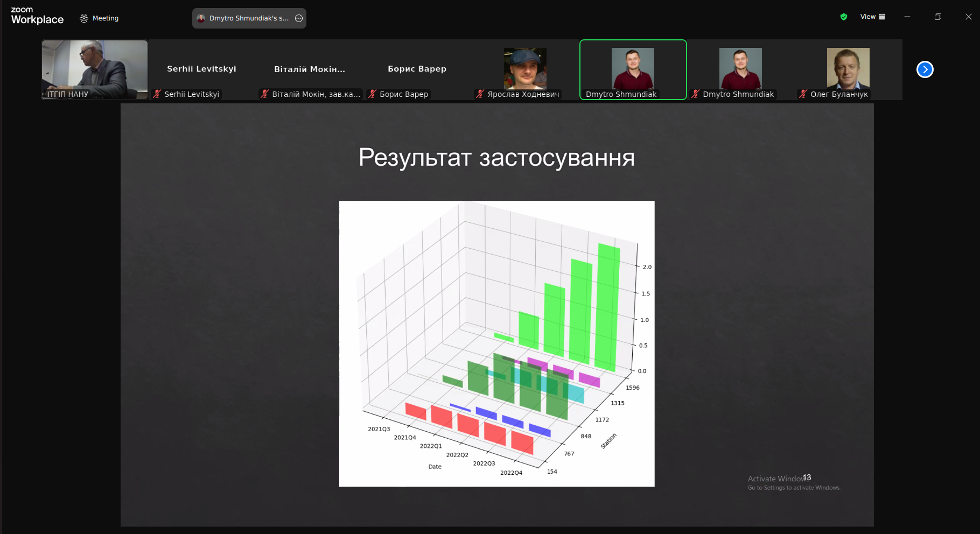The image size is (980, 534).
Task: Click muted mic icon of Віталій Мокін
Action: pos(264,94)
